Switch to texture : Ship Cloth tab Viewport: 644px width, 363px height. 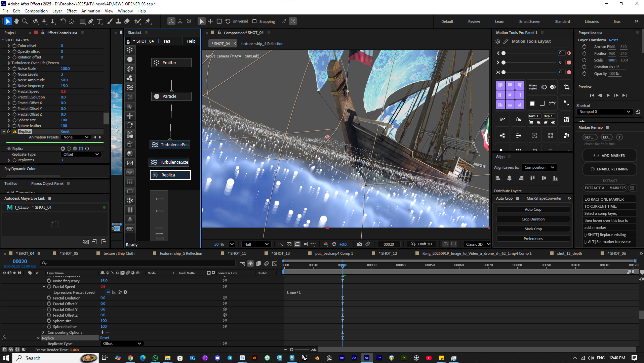(119, 253)
